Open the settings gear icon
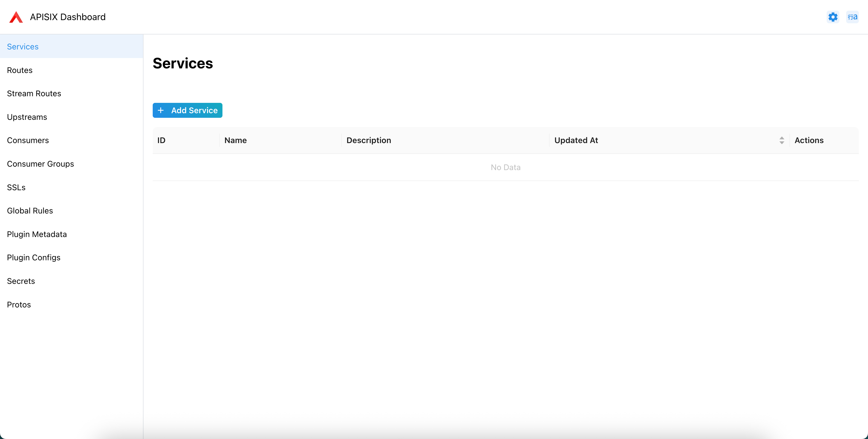Screen dimensions: 868x439 (833, 17)
